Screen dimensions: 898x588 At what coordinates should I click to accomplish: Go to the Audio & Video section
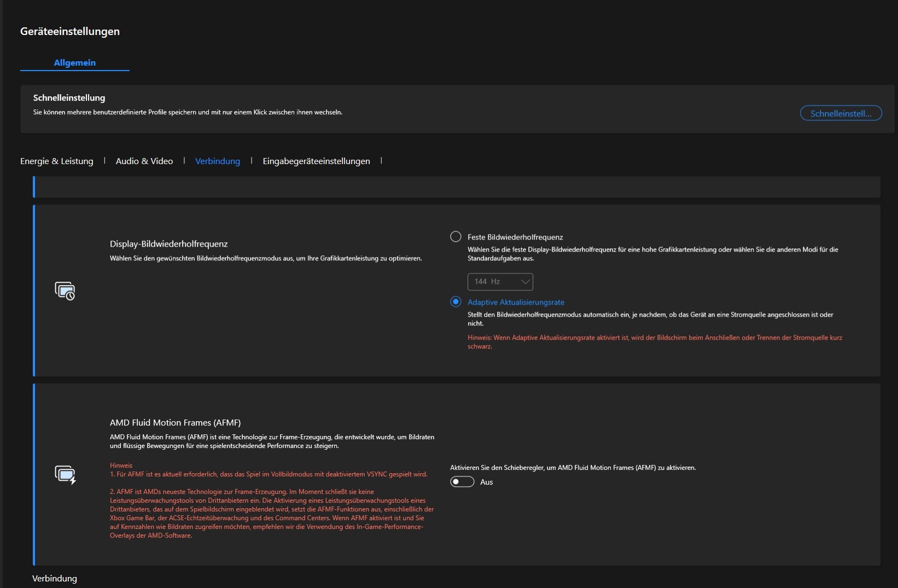(x=144, y=161)
